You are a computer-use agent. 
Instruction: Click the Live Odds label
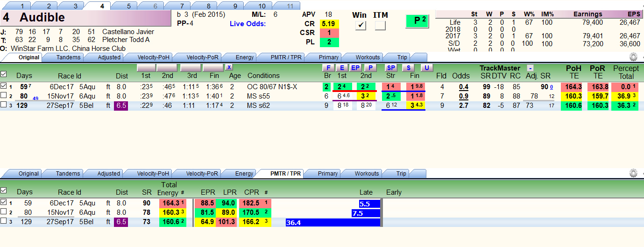point(248,23)
